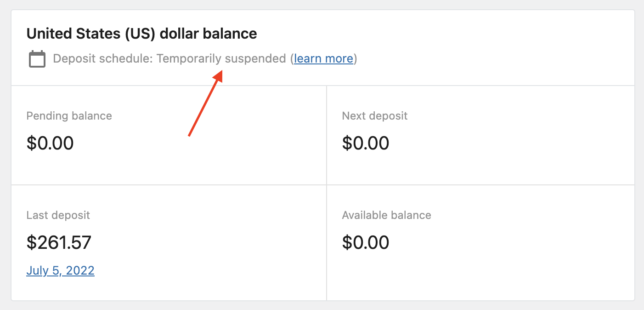Viewport: 644px width, 310px height.
Task: Select the Pending balance panel
Action: point(168,134)
